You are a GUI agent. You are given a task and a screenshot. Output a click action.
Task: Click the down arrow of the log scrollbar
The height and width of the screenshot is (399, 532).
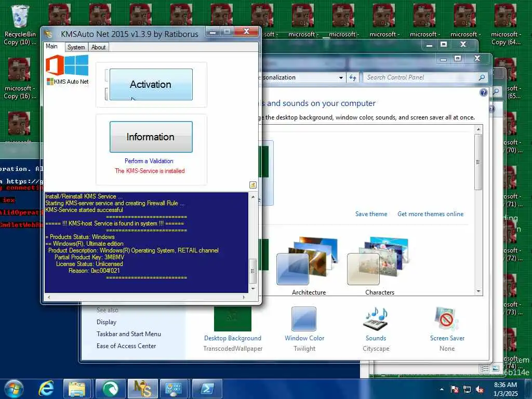[x=253, y=288]
